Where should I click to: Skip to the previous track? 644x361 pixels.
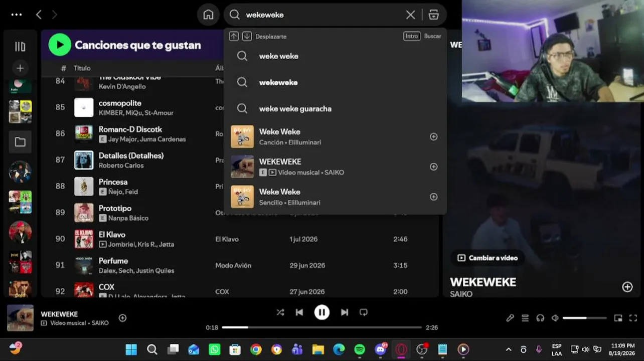pos(299,312)
